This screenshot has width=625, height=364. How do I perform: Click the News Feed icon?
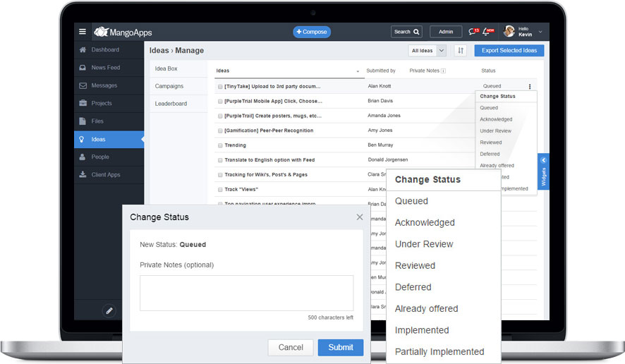coord(83,68)
